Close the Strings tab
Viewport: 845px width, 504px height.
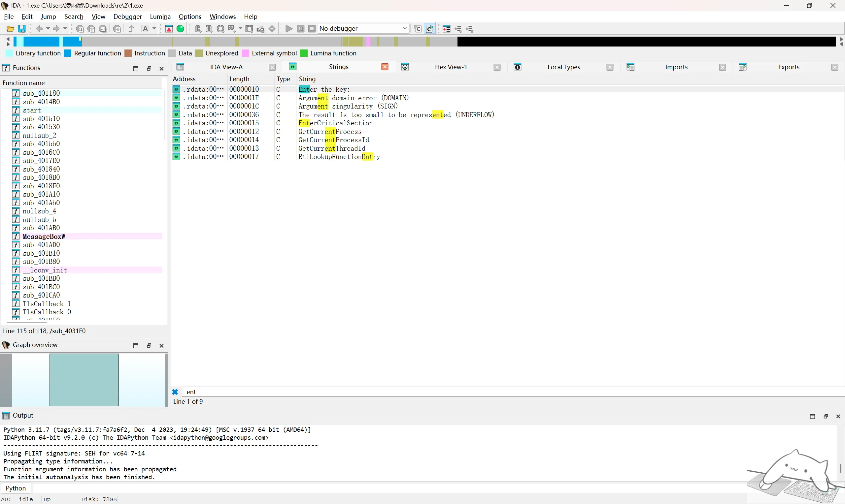[x=385, y=67]
